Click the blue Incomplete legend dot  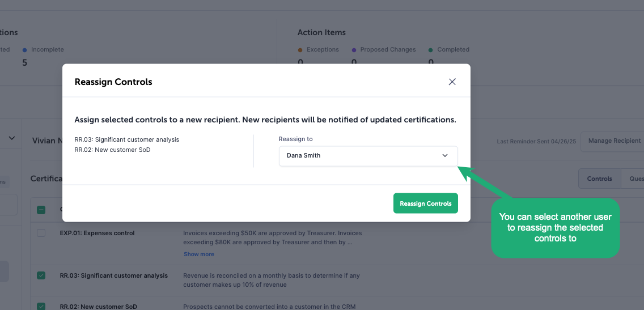coord(25,50)
